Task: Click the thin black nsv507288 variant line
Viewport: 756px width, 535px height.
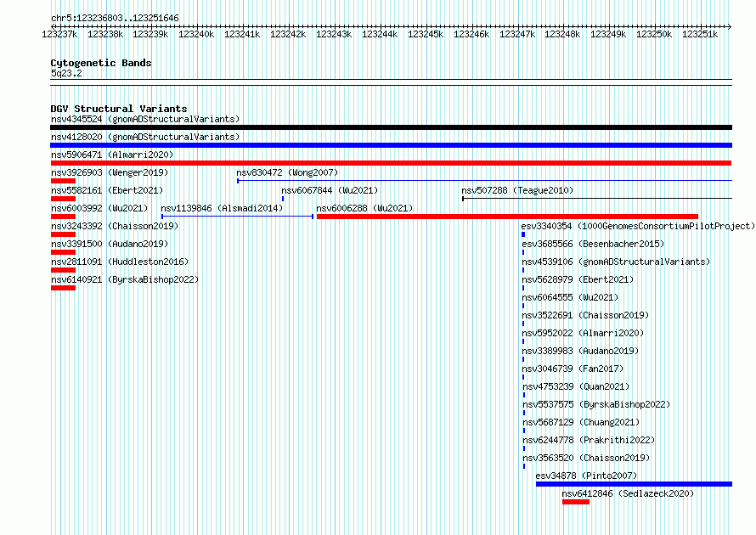Action: coord(597,199)
